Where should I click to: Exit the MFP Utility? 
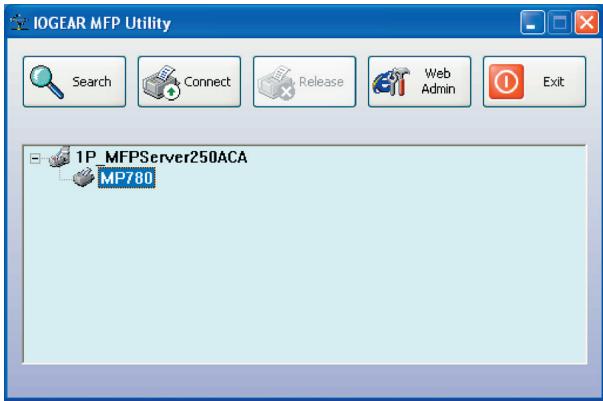[534, 82]
